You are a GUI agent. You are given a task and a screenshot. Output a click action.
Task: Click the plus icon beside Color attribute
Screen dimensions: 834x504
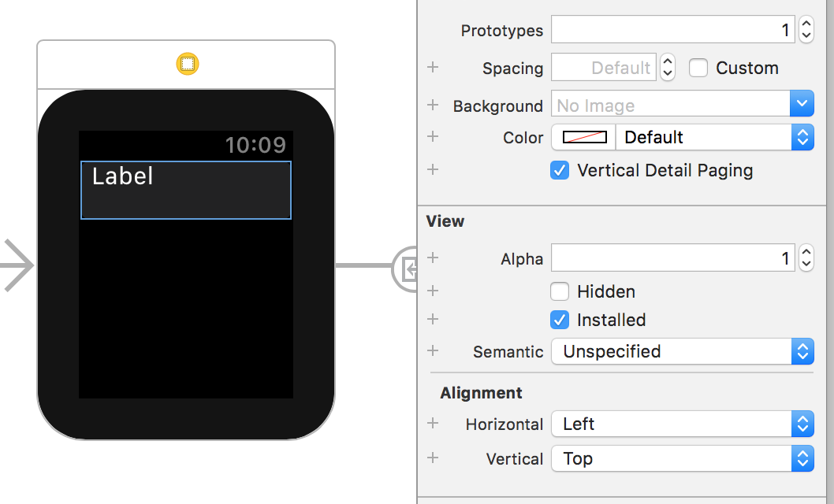point(432,136)
